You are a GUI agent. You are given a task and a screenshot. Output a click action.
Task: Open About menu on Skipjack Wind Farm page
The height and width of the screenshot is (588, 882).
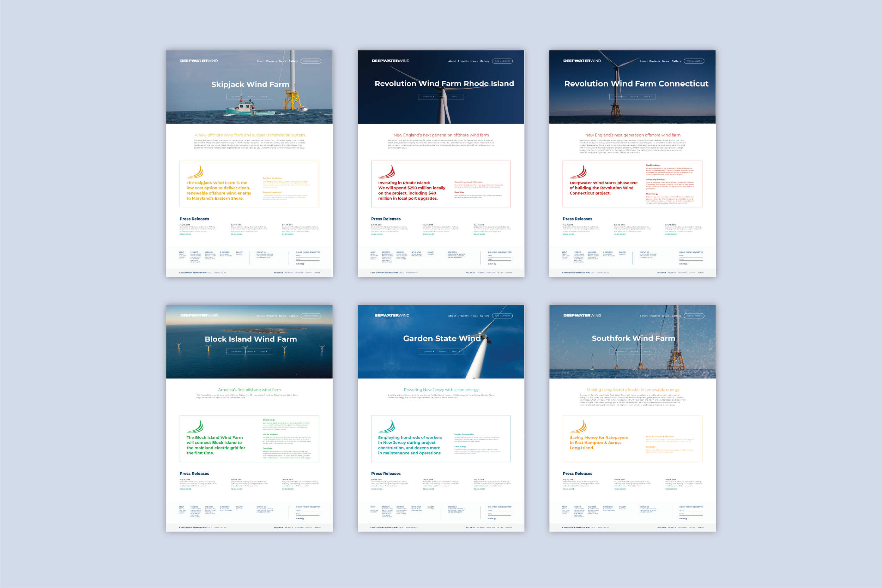260,61
